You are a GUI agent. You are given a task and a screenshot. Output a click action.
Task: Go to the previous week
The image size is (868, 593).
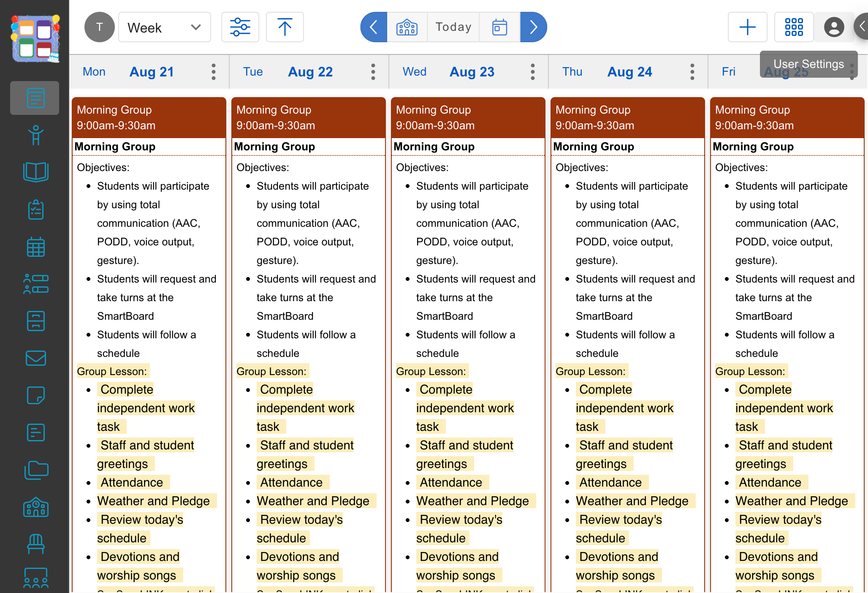coord(374,27)
